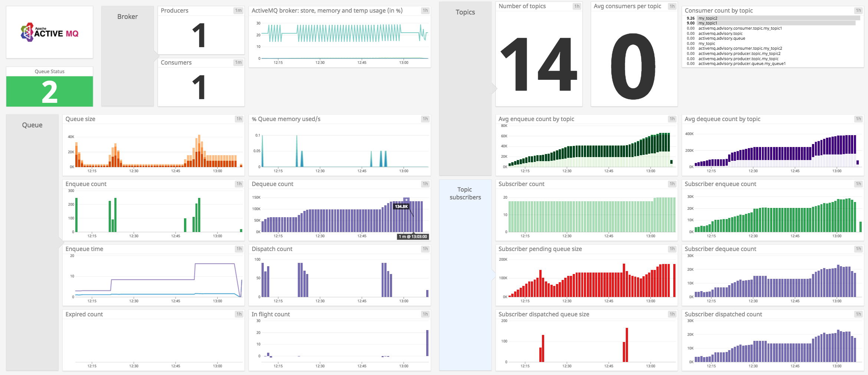This screenshot has height=375, width=868.
Task: Click the Apache ActiveMQ logo
Action: [49, 32]
